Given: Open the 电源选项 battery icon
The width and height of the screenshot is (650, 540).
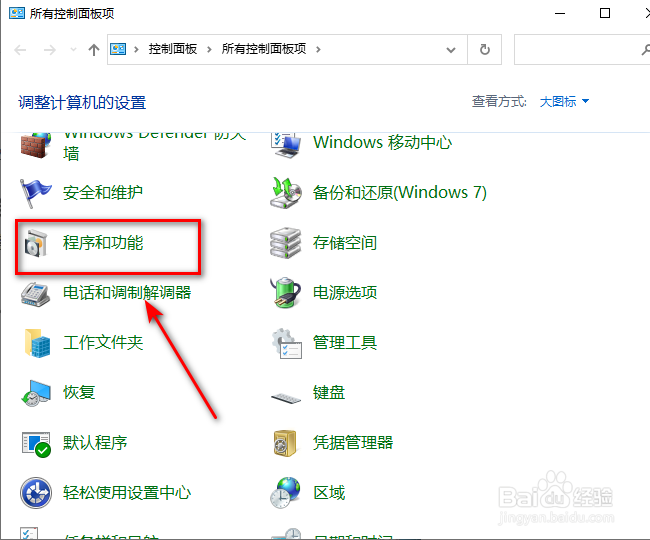Looking at the screenshot, I should tap(286, 293).
